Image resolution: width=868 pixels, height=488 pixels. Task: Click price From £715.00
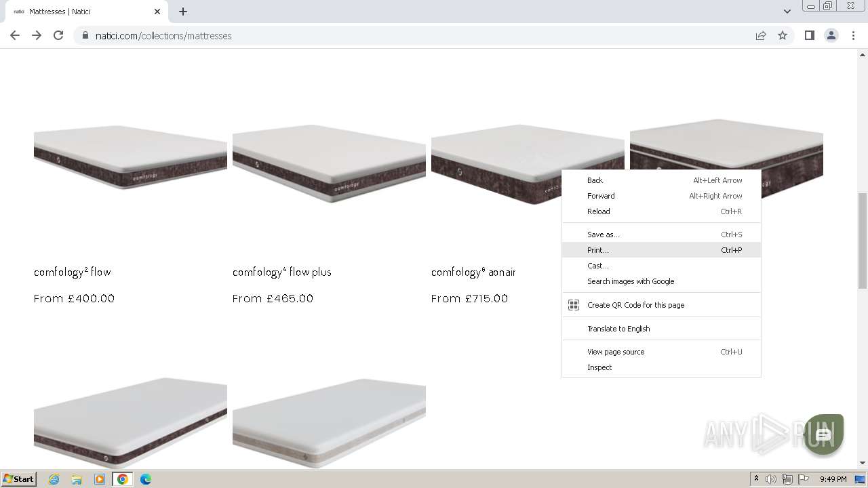point(469,298)
